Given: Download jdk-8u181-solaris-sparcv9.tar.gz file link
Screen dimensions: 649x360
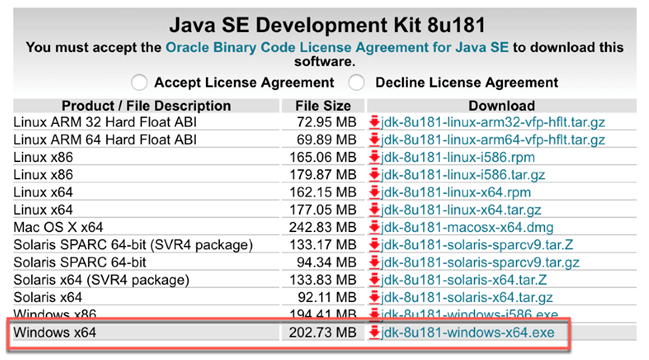Looking at the screenshot, I should coord(480,262).
